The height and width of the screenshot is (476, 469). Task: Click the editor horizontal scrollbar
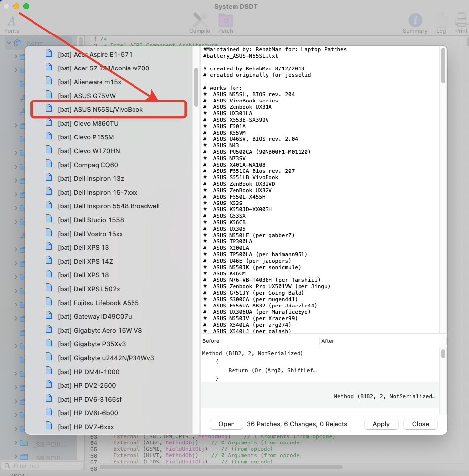click(221, 467)
